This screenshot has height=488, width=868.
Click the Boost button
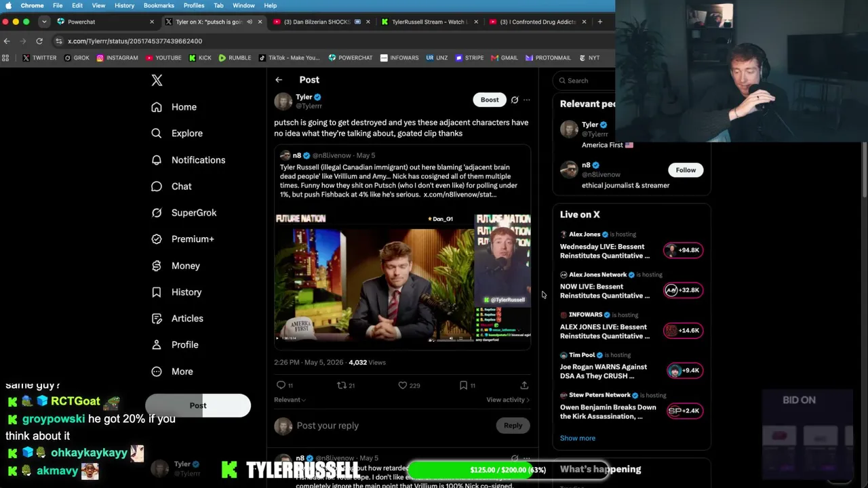pyautogui.click(x=490, y=100)
